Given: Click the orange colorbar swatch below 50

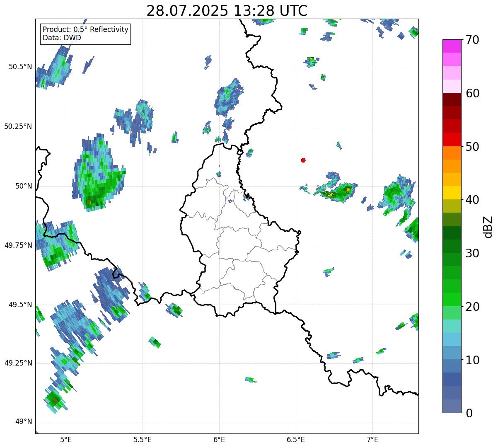Looking at the screenshot, I should click(x=452, y=153).
